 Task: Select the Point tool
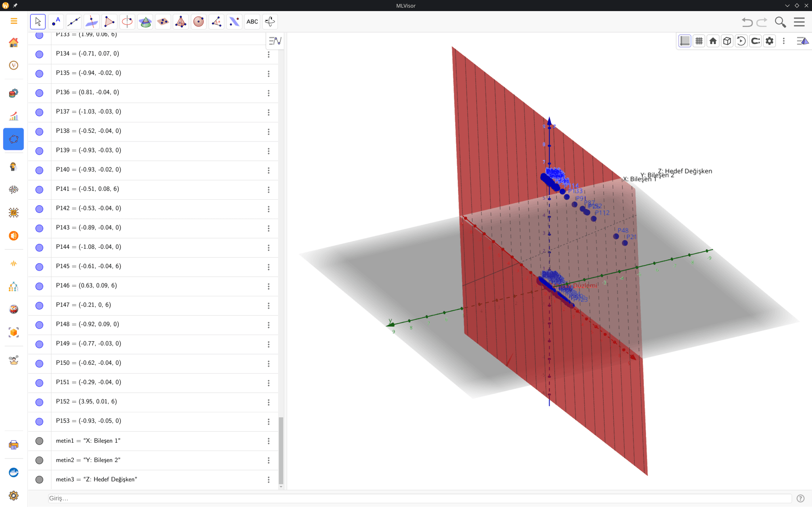[x=56, y=22]
